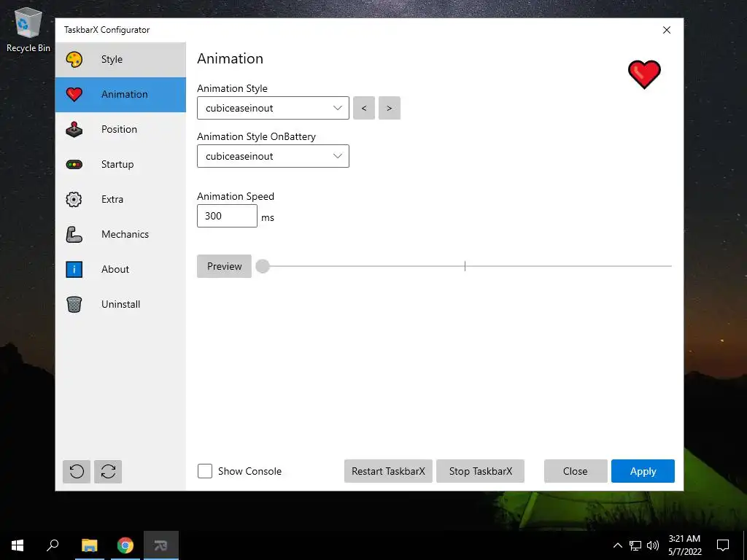Select the TaskbarX icon in the taskbar
Screen dimensions: 747x560
point(161,545)
